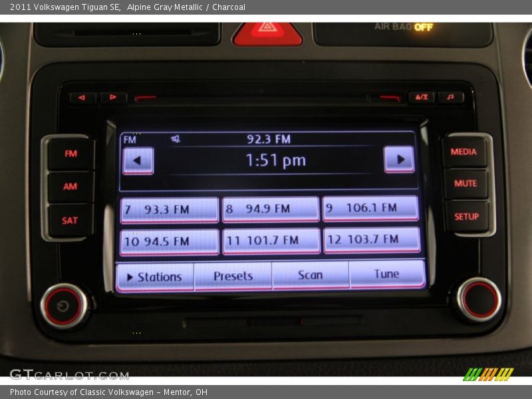Screen dimensions: 532x399
Task: Push the music-note sound button
Action: (x=451, y=97)
